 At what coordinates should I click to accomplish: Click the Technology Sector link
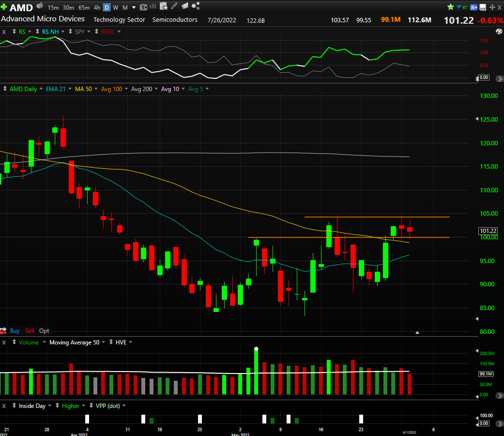click(119, 19)
